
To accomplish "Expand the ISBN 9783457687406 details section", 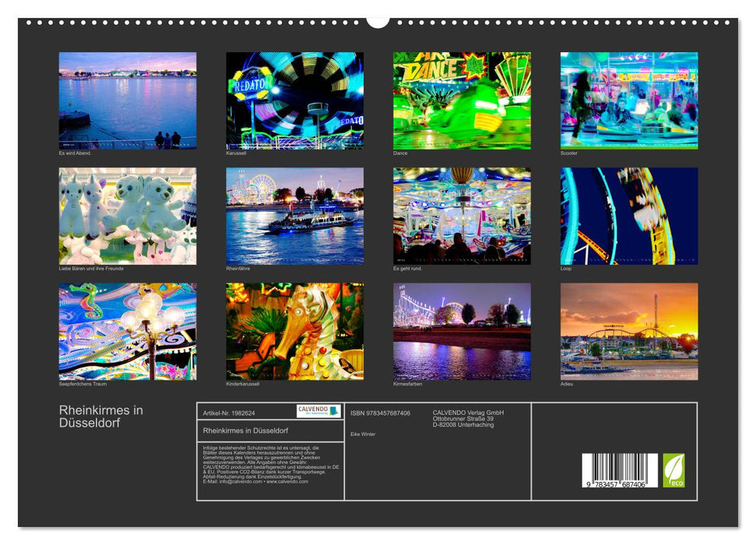I will 380,413.
